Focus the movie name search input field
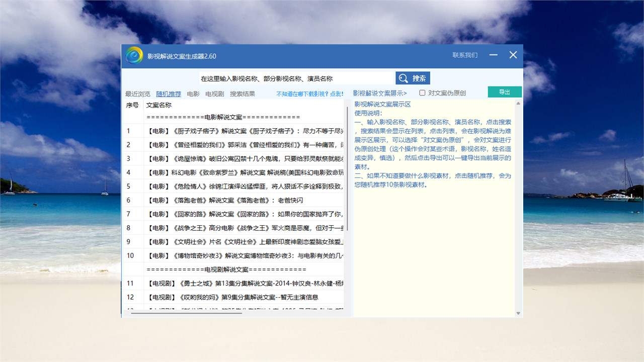 296,78
